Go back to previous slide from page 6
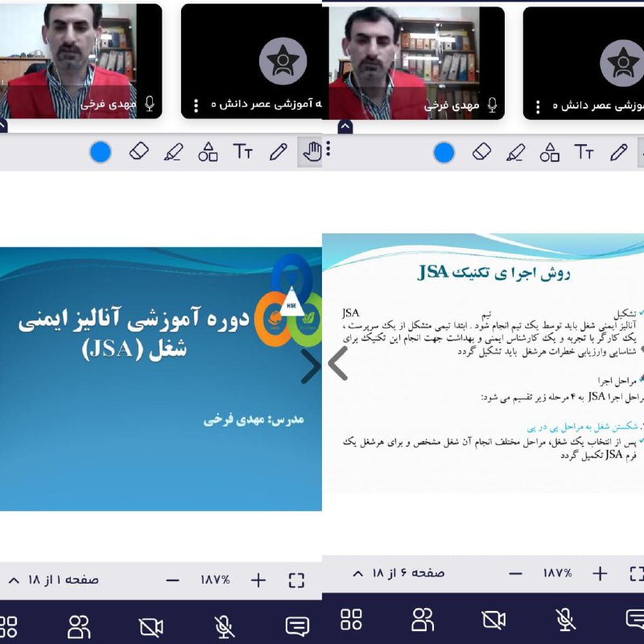 tap(337, 364)
